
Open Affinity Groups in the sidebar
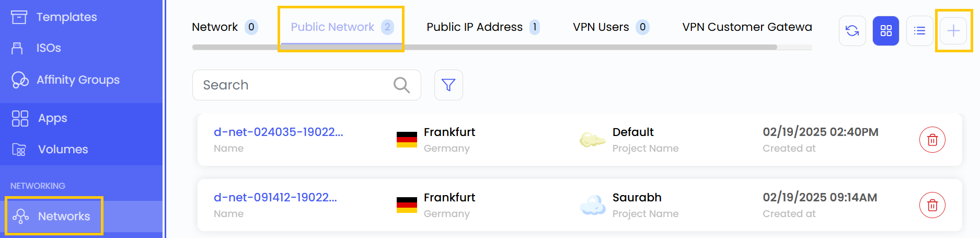78,80
